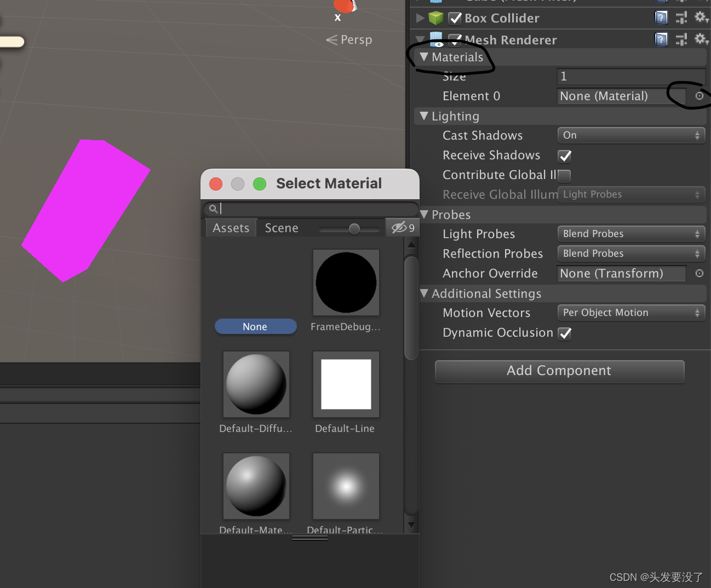This screenshot has width=711, height=588.
Task: Uncheck Dynamic Occlusion
Action: click(564, 333)
